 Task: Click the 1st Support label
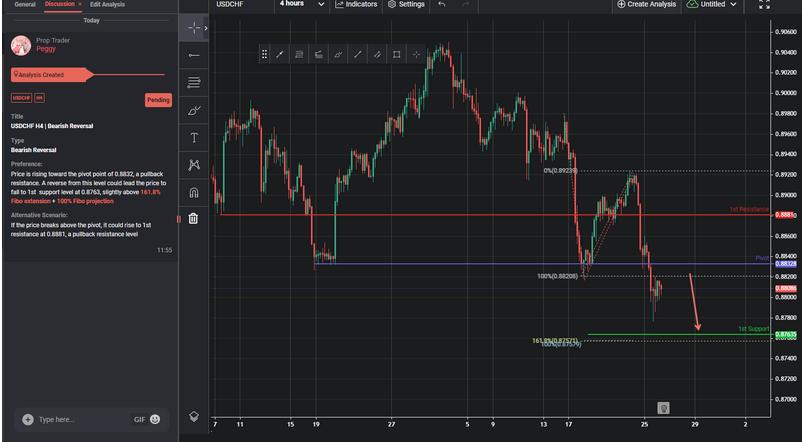[753, 328]
